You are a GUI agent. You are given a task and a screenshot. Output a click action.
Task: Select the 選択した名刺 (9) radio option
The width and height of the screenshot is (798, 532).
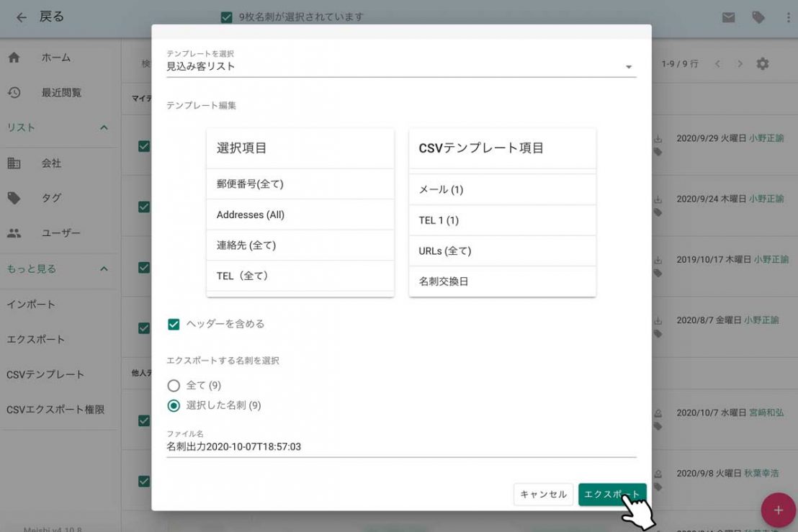tap(174, 405)
